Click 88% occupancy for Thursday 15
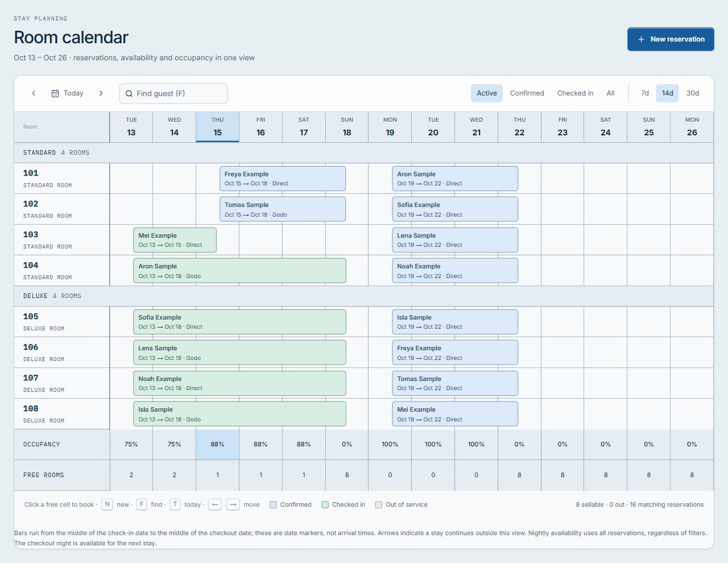This screenshot has width=728, height=563. (x=217, y=445)
